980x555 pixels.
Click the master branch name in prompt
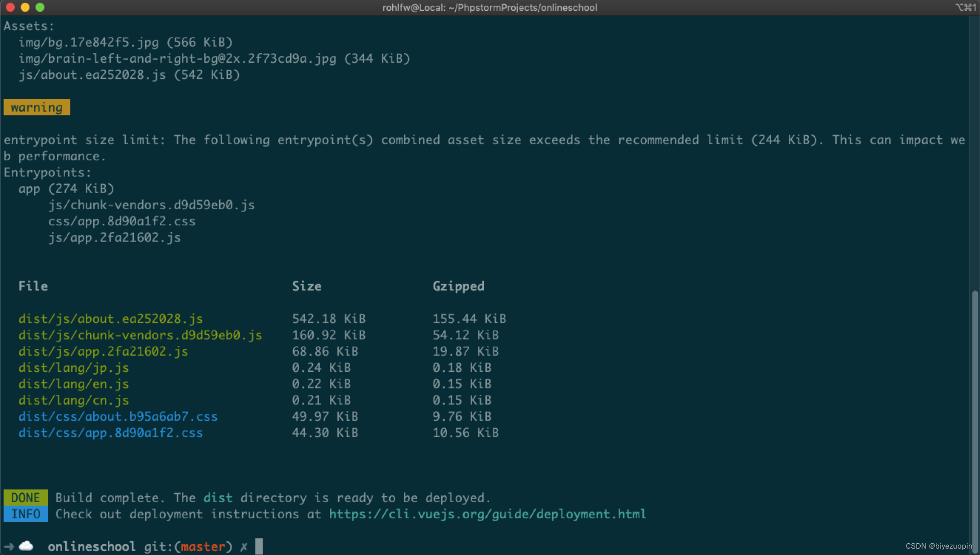(x=203, y=547)
